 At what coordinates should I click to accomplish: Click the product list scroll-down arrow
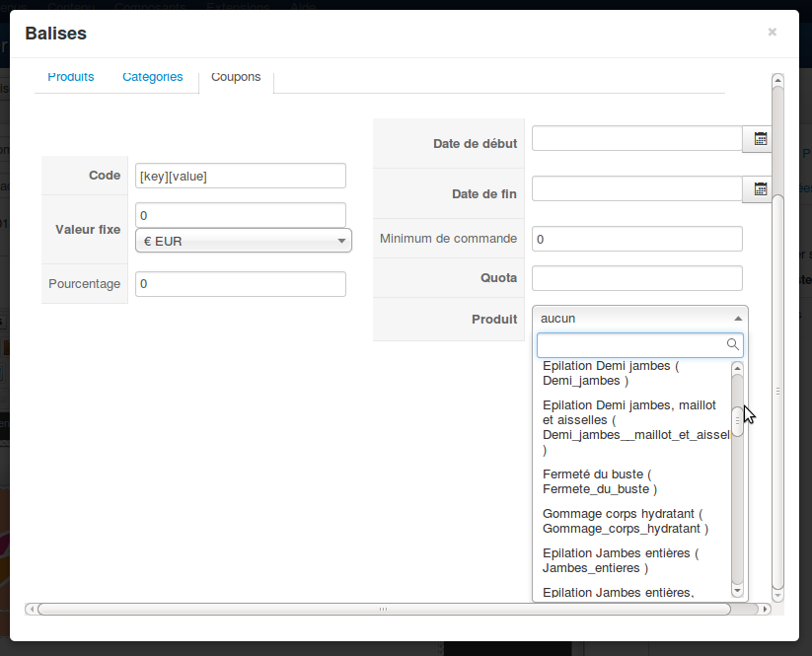tap(737, 590)
